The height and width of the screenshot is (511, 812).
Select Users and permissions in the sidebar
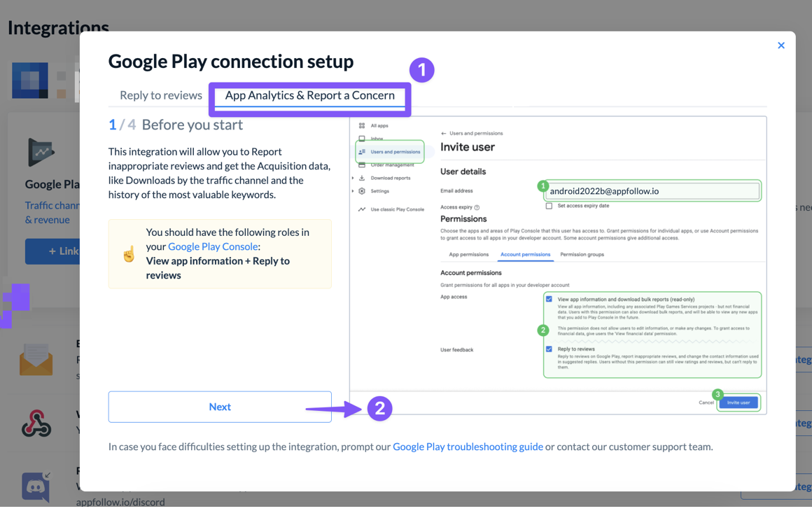pos(395,152)
